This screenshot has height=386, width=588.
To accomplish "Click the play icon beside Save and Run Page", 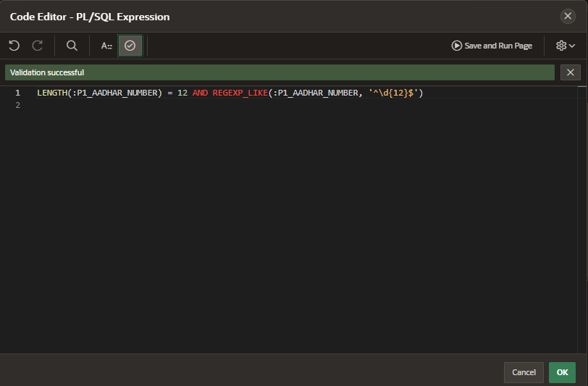I will [x=456, y=46].
